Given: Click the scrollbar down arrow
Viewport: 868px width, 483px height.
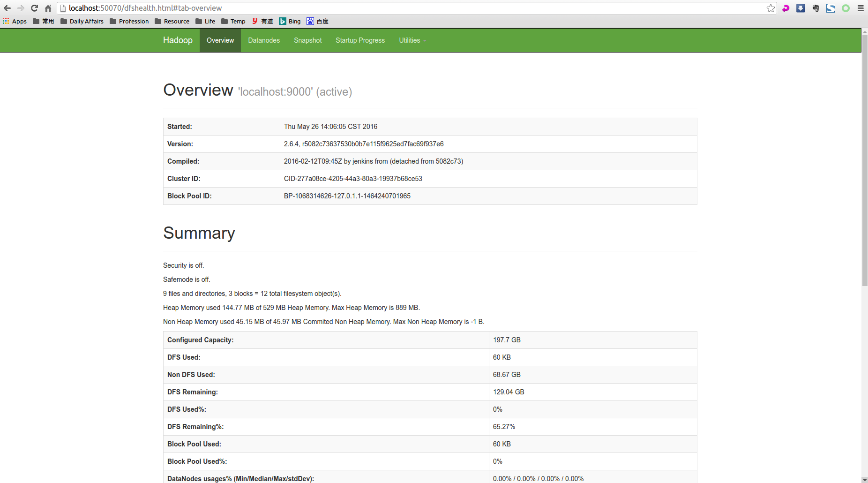Looking at the screenshot, I should 865,480.
